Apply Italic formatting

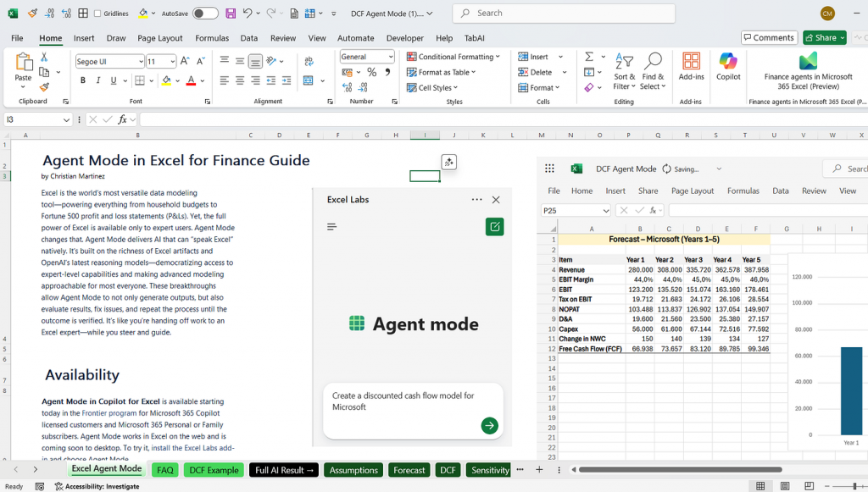[x=98, y=80]
